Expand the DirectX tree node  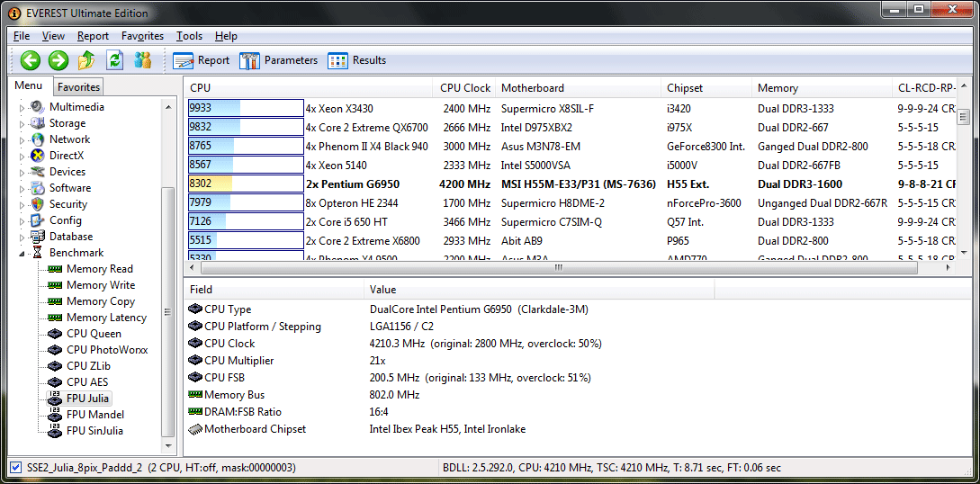coord(22,157)
